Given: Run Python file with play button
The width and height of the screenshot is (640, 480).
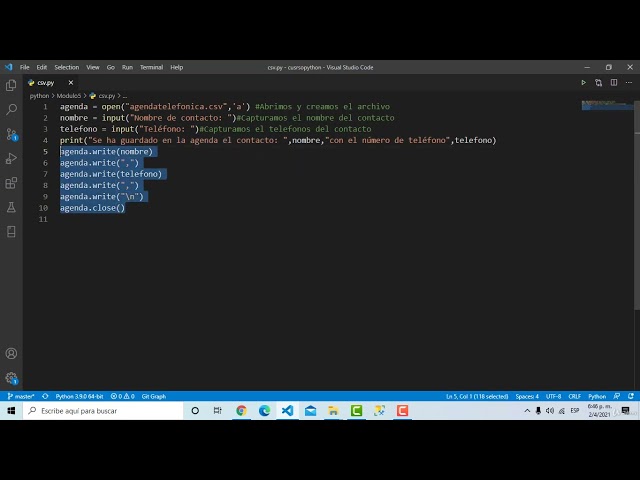Looking at the screenshot, I should (x=583, y=82).
